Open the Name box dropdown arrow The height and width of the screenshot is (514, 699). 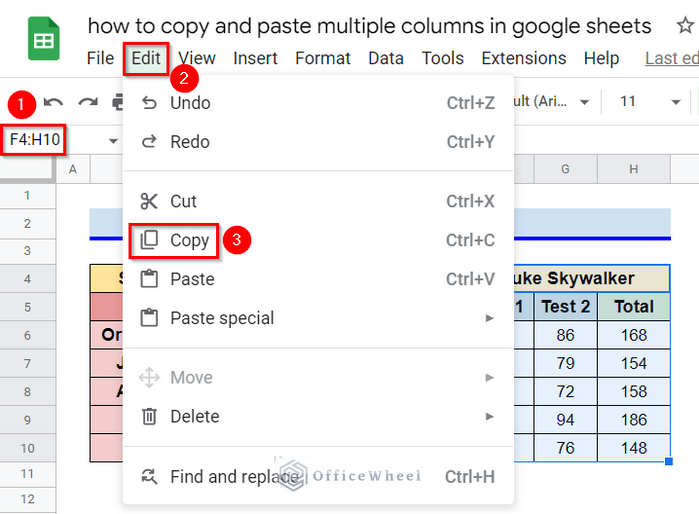click(113, 140)
